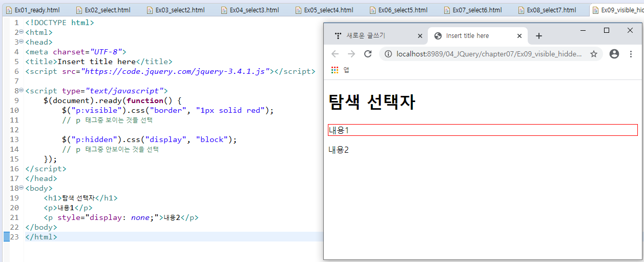644x262 pixels.
Task: Click the browser Back arrow
Action: 335,54
